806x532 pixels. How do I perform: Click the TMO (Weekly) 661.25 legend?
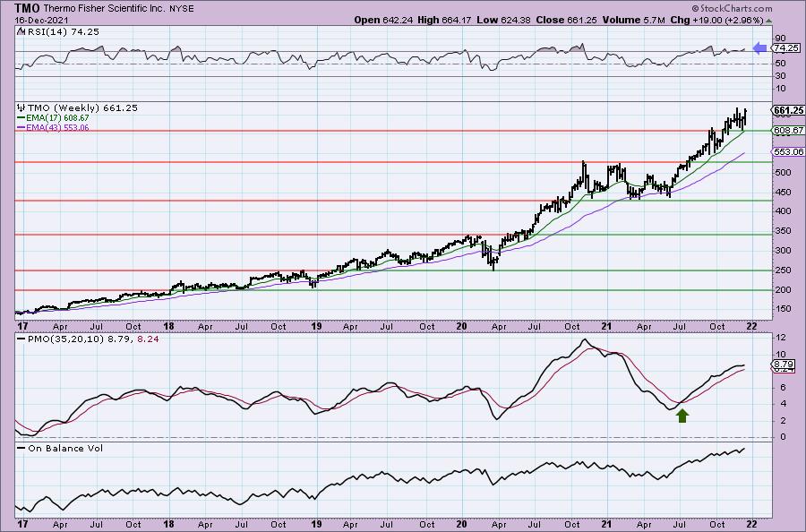82,108
